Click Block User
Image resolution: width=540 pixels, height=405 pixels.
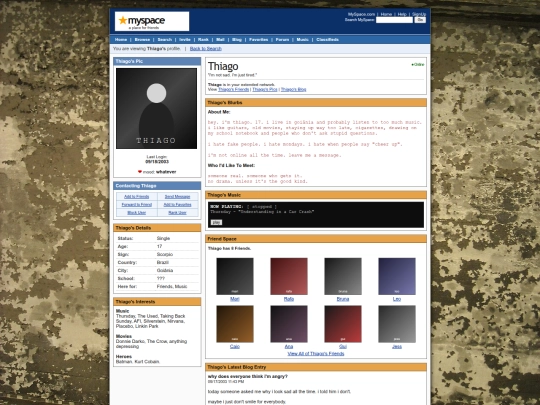[x=137, y=213]
